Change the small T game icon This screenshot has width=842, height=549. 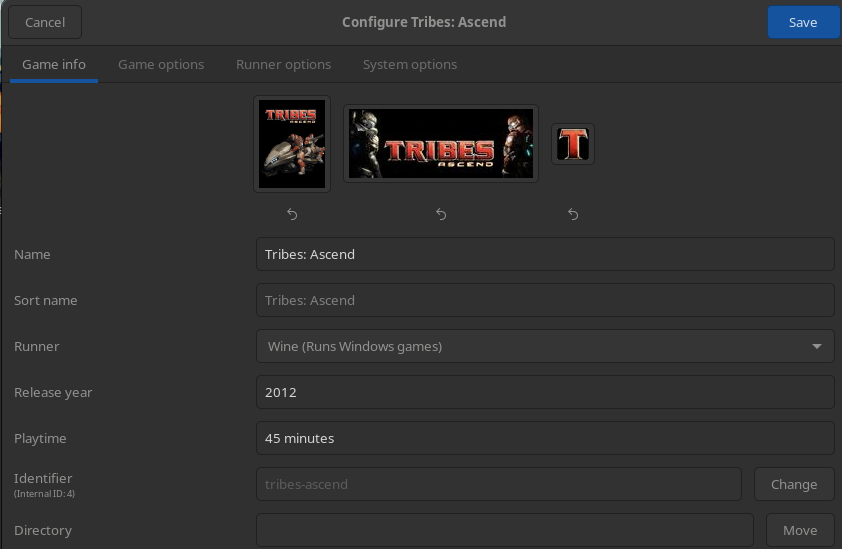573,144
